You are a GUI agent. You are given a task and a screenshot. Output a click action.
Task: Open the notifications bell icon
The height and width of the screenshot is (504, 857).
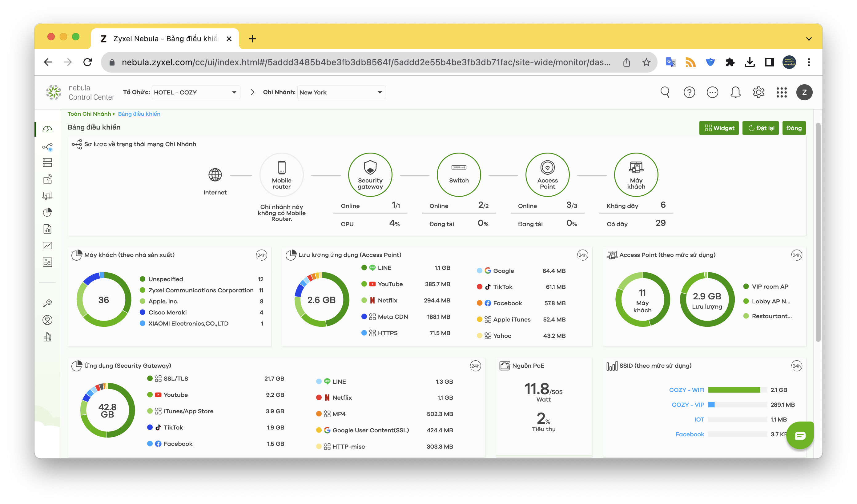735,92
